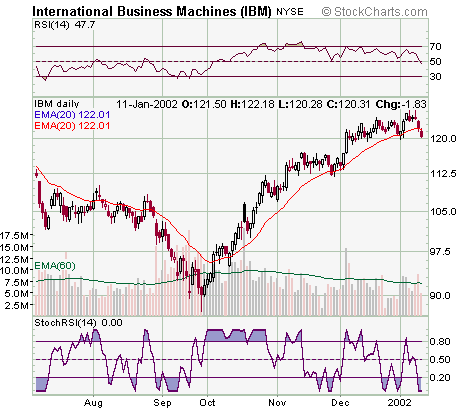Screen dimensions: 460x414
Task: Click the RSI(14) 47.7 indicator label
Action: tap(65, 25)
